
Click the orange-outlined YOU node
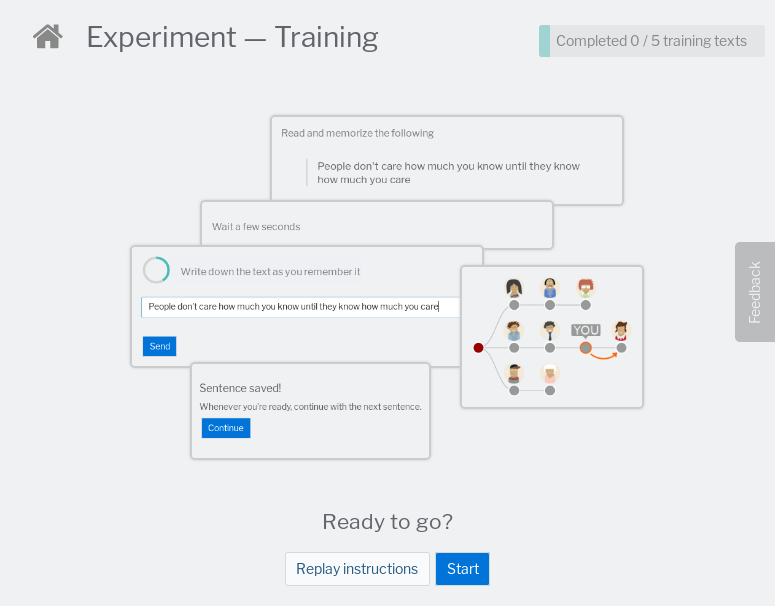point(586,348)
